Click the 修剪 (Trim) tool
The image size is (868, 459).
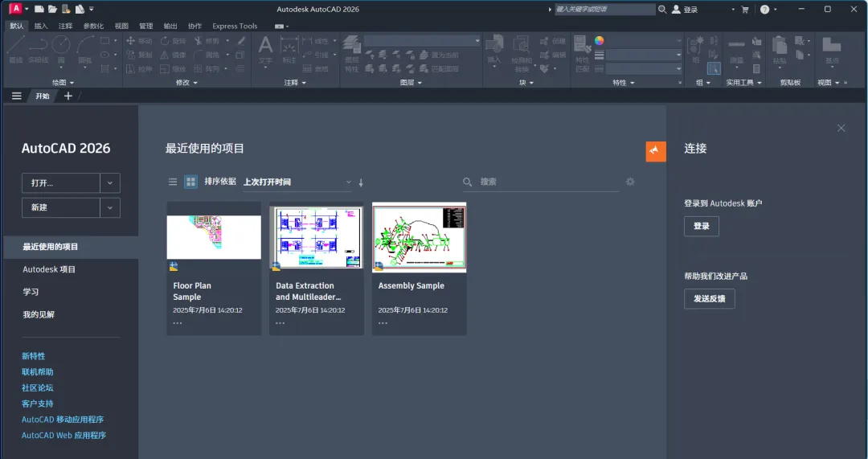[x=207, y=41]
